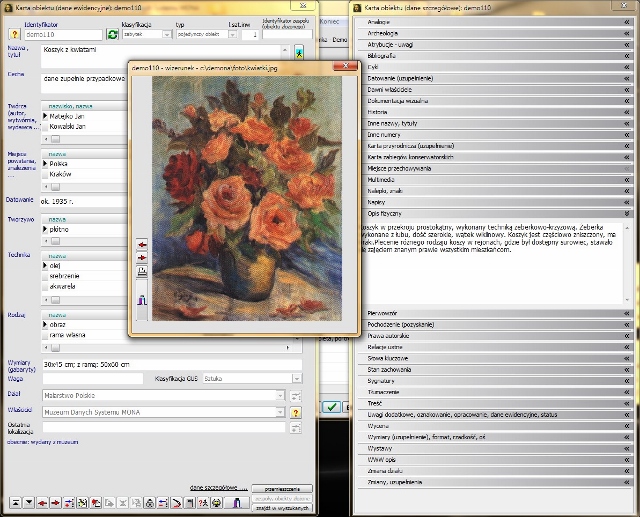Image resolution: width=640 pixels, height=517 pixels.
Task: Click the empty Waga input field
Action: (x=93, y=379)
